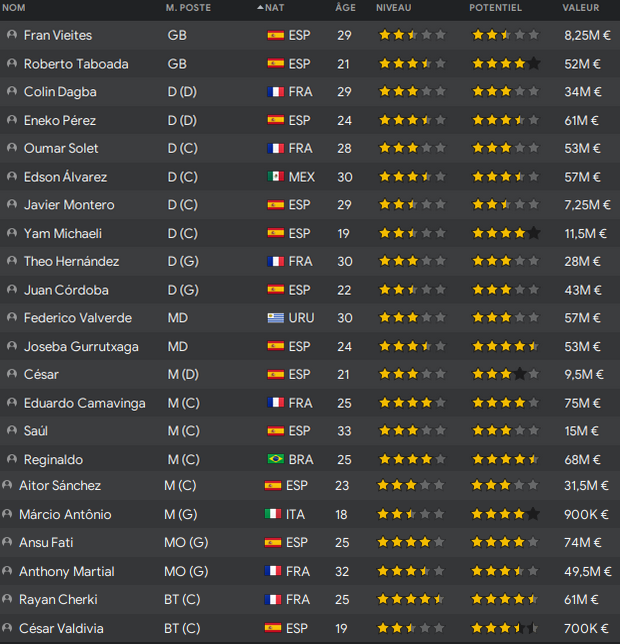The image size is (620, 644).
Task: Select the Joseba Gurrutxaga player name
Action: coord(81,347)
